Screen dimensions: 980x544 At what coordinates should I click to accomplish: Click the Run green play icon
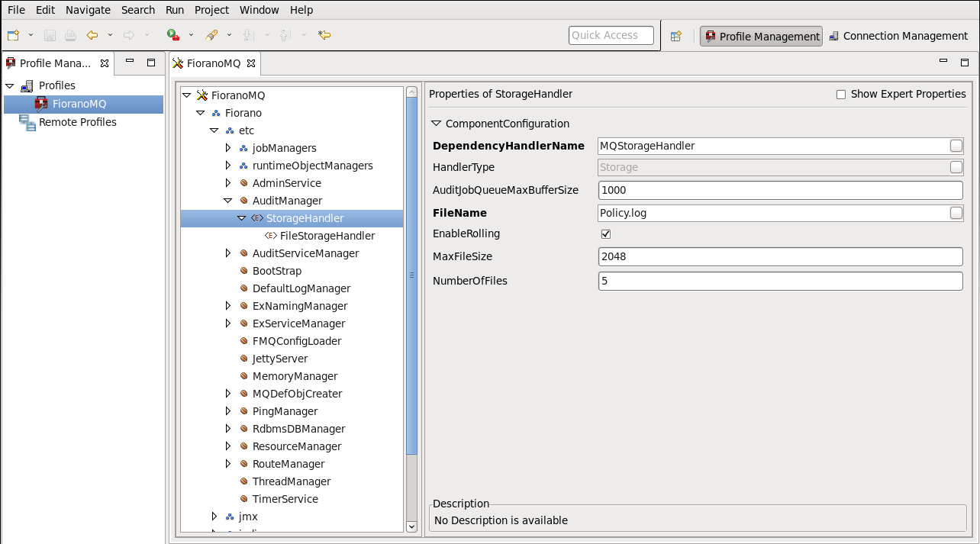click(173, 35)
